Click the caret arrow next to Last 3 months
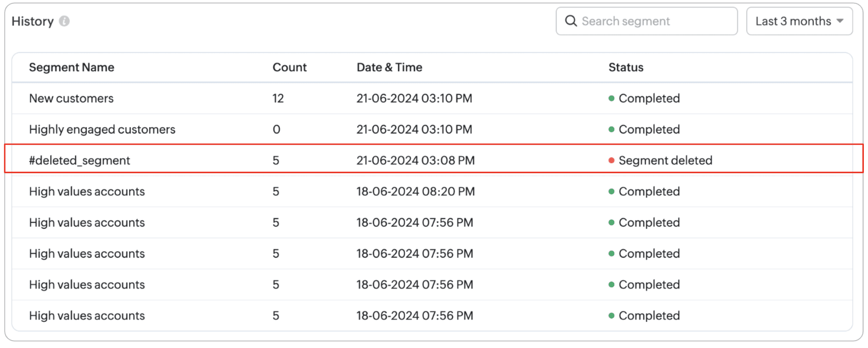 click(x=840, y=21)
